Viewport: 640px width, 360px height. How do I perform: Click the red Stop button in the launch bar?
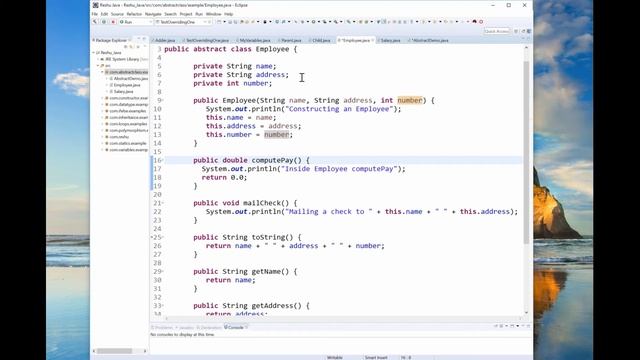[x=113, y=22]
